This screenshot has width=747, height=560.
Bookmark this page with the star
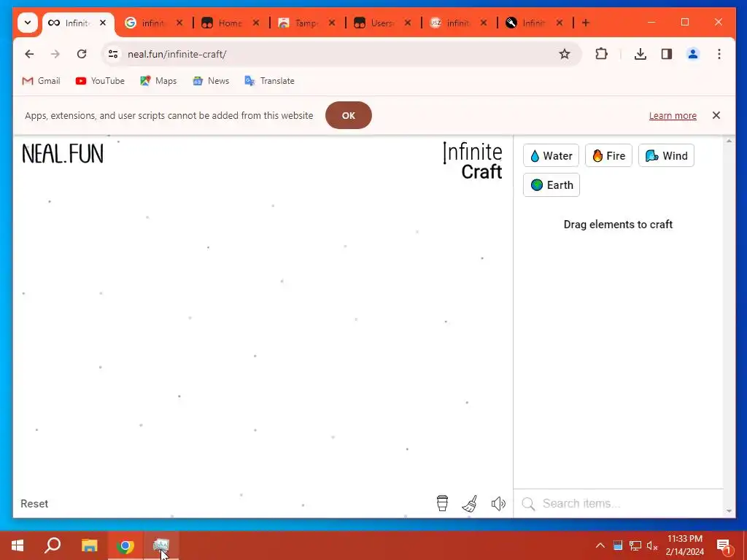[x=565, y=54]
